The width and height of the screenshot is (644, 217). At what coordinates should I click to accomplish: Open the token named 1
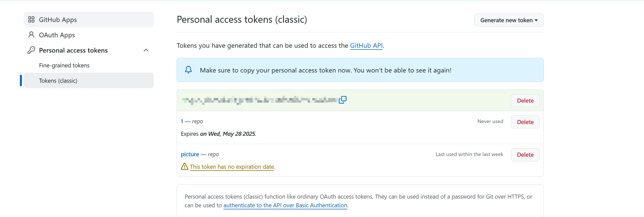pyautogui.click(x=182, y=121)
